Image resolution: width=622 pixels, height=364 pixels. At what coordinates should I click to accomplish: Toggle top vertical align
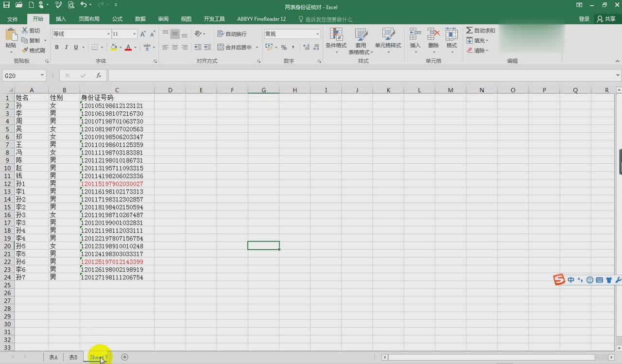coord(165,34)
